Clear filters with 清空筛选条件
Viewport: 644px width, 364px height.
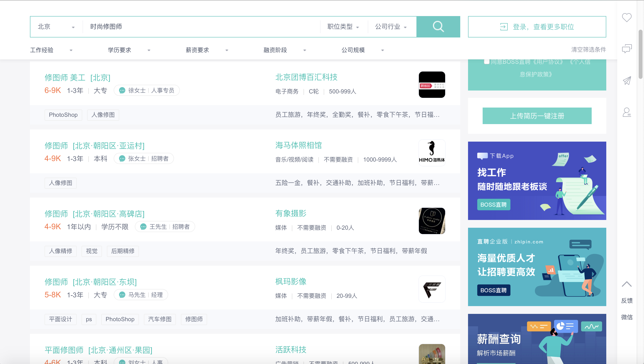(x=589, y=50)
